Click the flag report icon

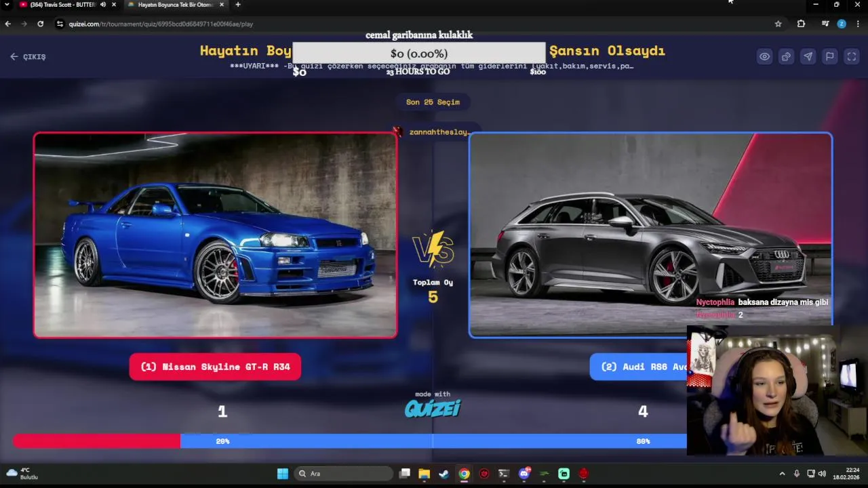[x=829, y=57]
